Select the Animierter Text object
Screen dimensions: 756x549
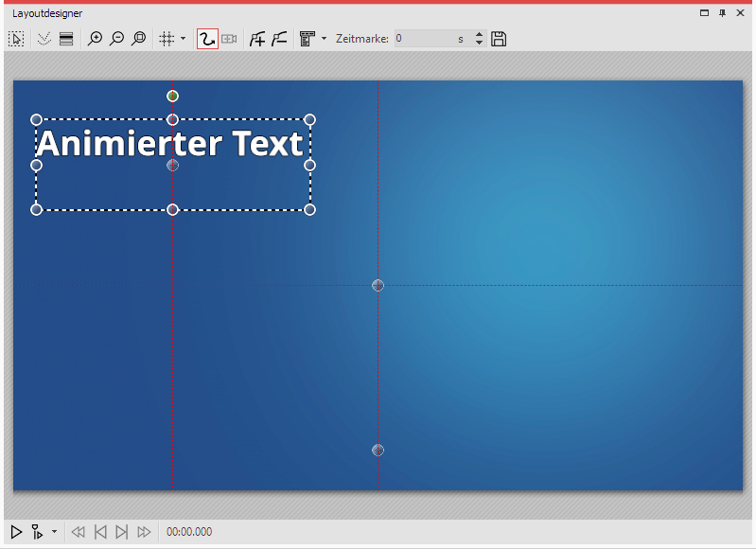click(170, 145)
